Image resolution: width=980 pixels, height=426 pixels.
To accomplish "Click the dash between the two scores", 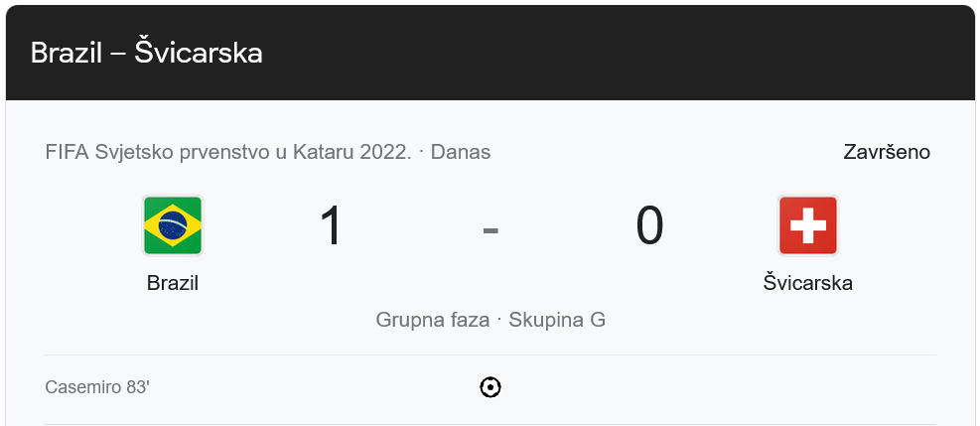I will 490,228.
